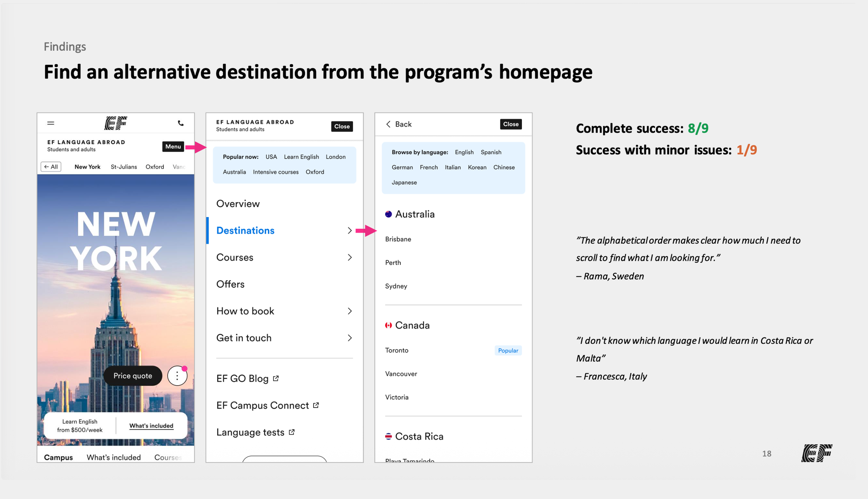Click the Australia flag icon

tap(388, 214)
